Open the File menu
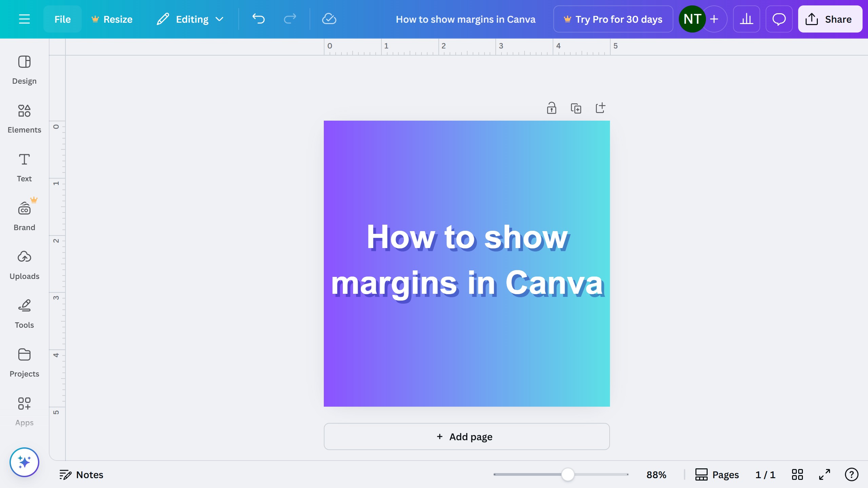Screen dimensions: 868x488 click(x=62, y=19)
